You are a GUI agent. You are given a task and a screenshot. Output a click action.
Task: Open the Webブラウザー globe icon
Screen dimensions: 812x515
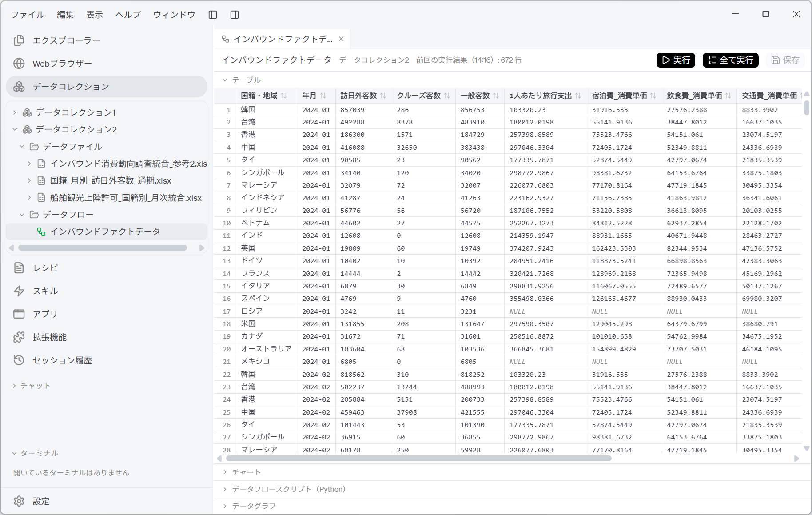tap(19, 64)
